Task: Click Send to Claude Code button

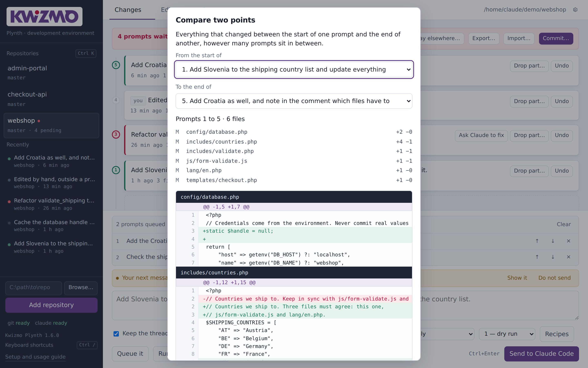Action: point(541,354)
